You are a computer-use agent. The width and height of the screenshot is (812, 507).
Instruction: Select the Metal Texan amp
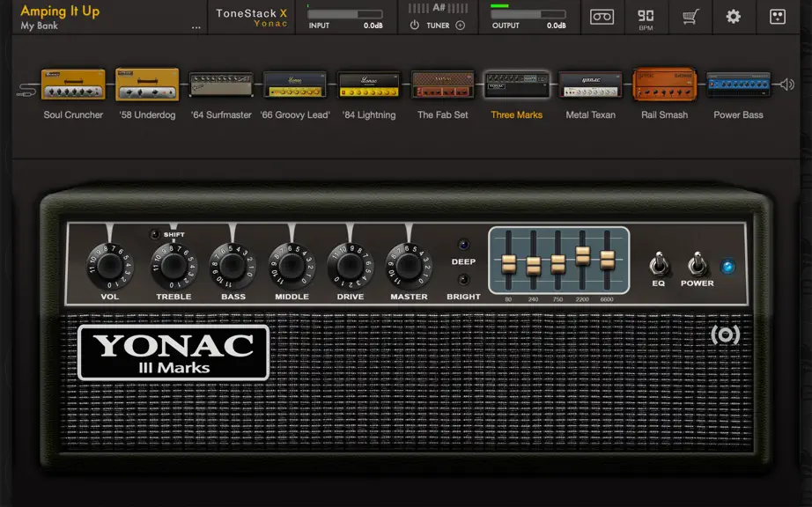(x=590, y=84)
